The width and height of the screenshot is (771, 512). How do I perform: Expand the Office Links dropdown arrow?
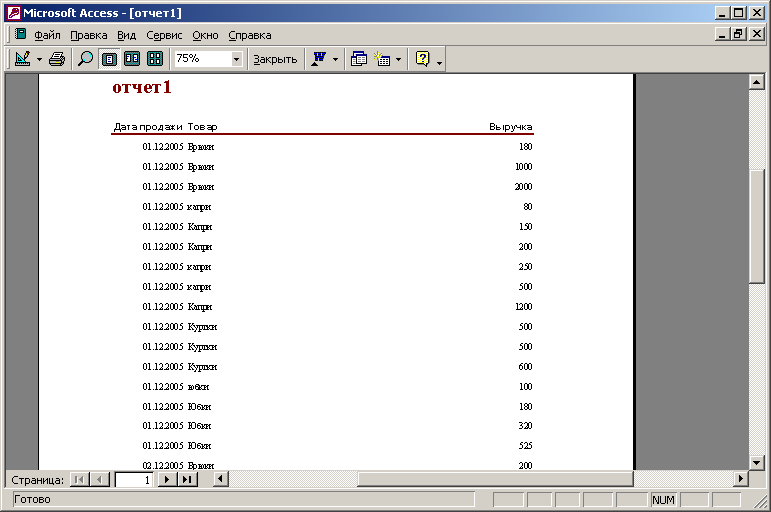click(335, 60)
